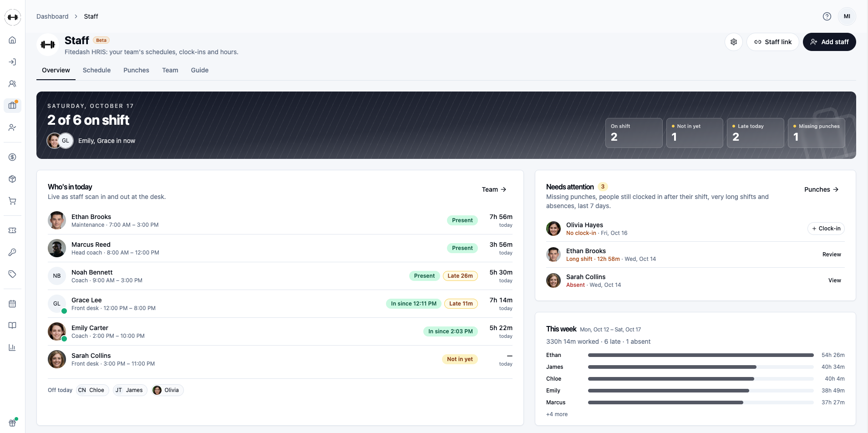Click the check-in arrow icon in sidebar
This screenshot has width=868, height=433.
pos(12,62)
